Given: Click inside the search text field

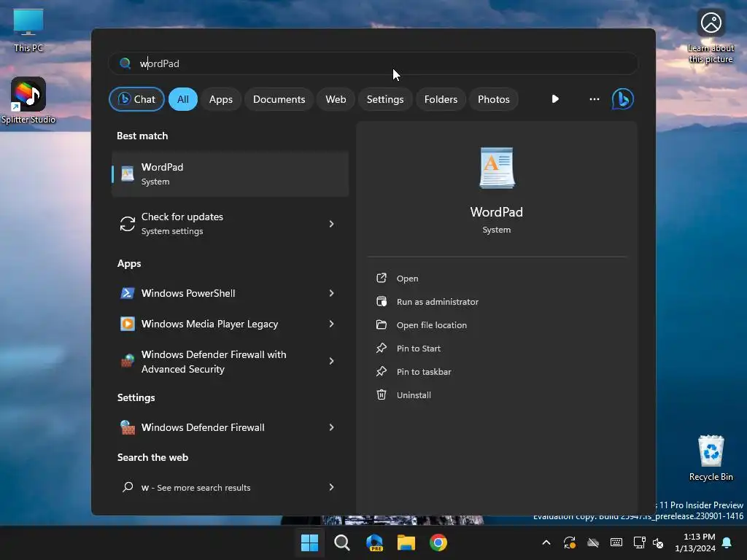Looking at the screenshot, I should tap(373, 63).
